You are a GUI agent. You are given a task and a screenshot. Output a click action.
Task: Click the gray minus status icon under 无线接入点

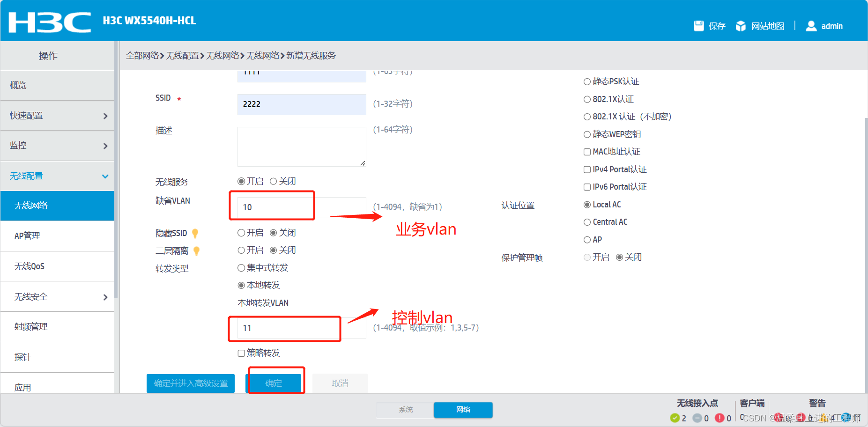pyautogui.click(x=697, y=418)
